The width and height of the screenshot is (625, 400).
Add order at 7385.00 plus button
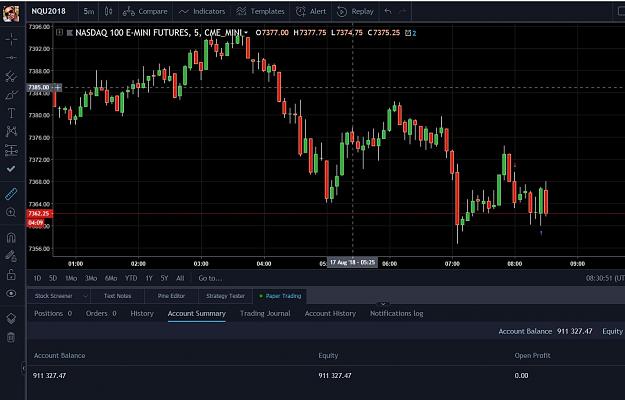click(58, 87)
